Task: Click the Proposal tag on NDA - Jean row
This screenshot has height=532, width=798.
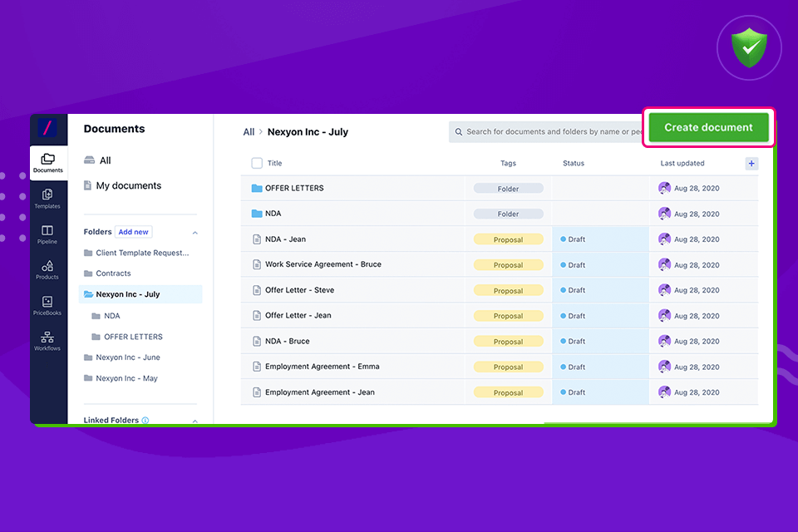Action: click(509, 239)
